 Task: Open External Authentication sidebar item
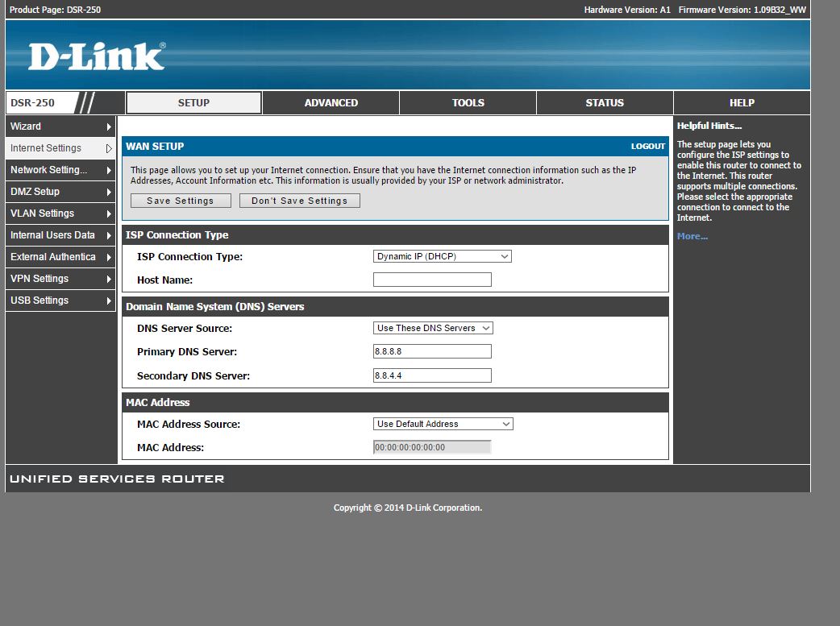click(60, 257)
